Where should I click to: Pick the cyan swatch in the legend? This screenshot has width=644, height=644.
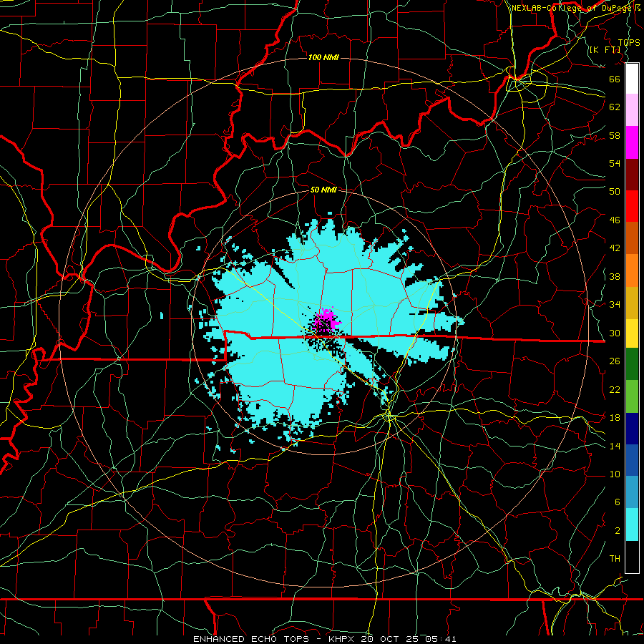coord(632,525)
